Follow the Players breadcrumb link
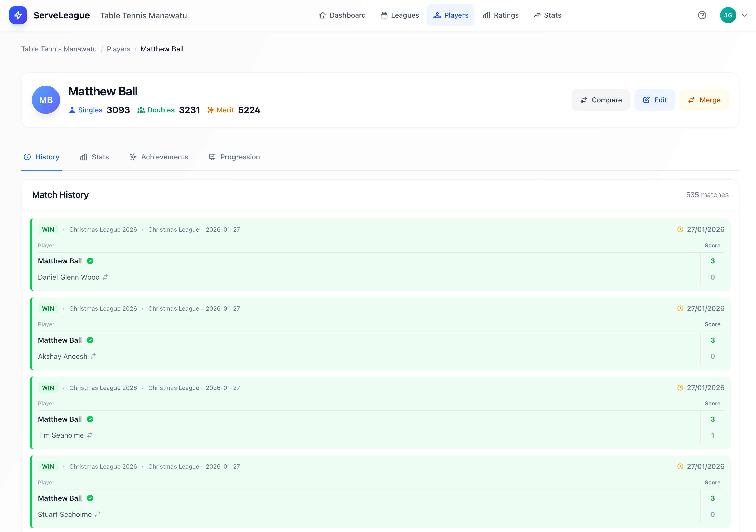The width and height of the screenshot is (756, 532). coord(119,49)
